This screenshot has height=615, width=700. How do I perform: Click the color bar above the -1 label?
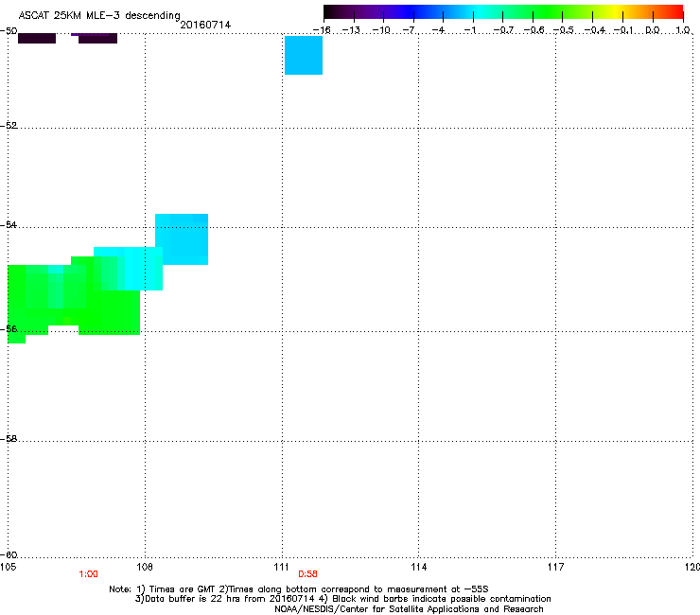click(x=473, y=11)
